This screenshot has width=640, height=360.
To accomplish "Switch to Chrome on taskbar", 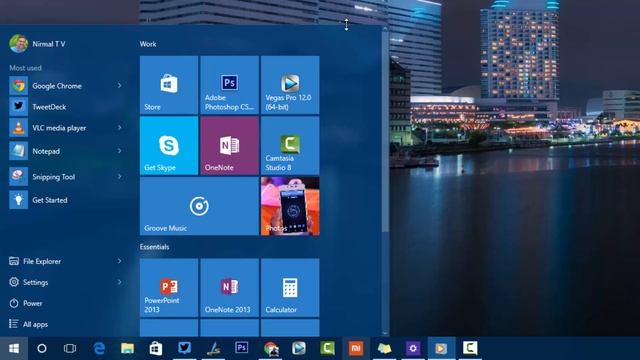I will tap(270, 348).
